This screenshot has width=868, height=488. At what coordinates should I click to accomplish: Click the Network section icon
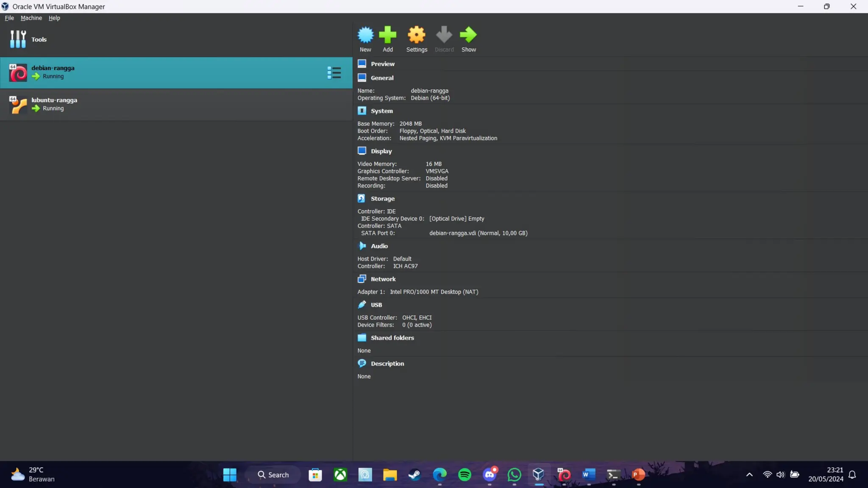click(x=362, y=279)
